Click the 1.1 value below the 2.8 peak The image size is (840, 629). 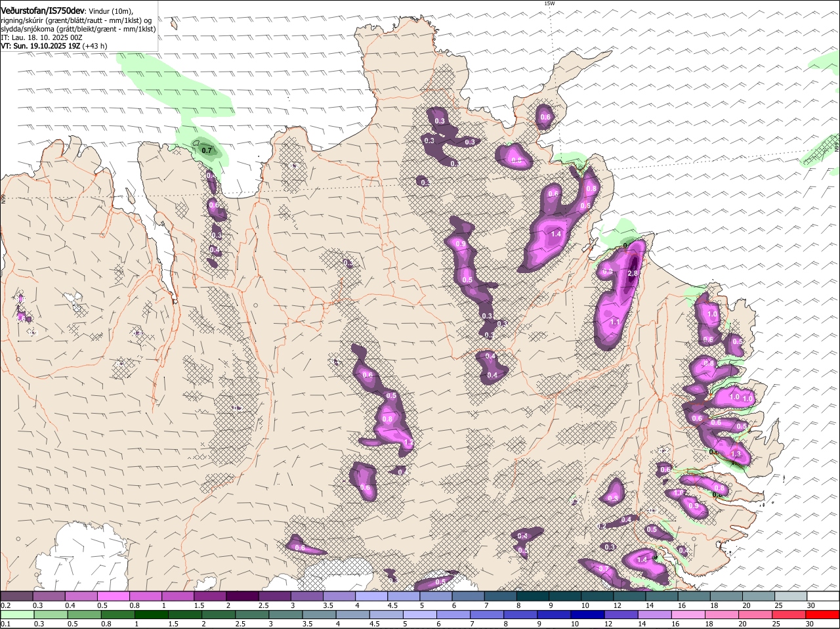pyautogui.click(x=615, y=322)
